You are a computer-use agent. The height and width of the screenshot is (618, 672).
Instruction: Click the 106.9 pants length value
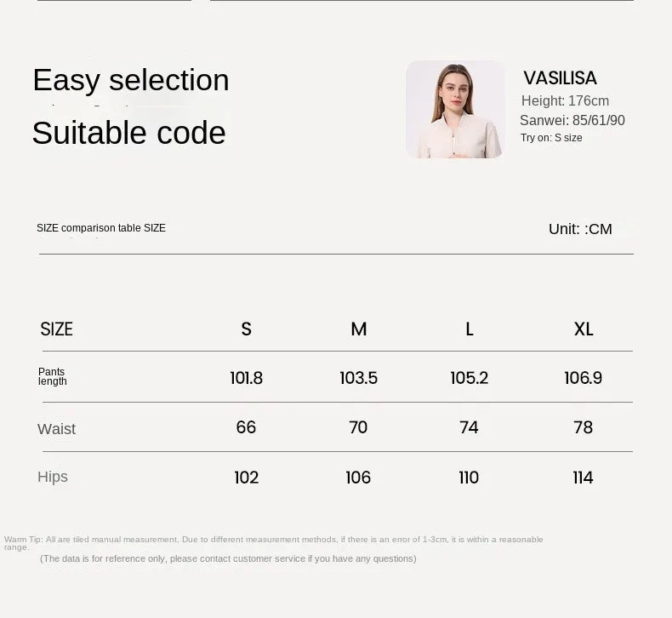coord(583,378)
